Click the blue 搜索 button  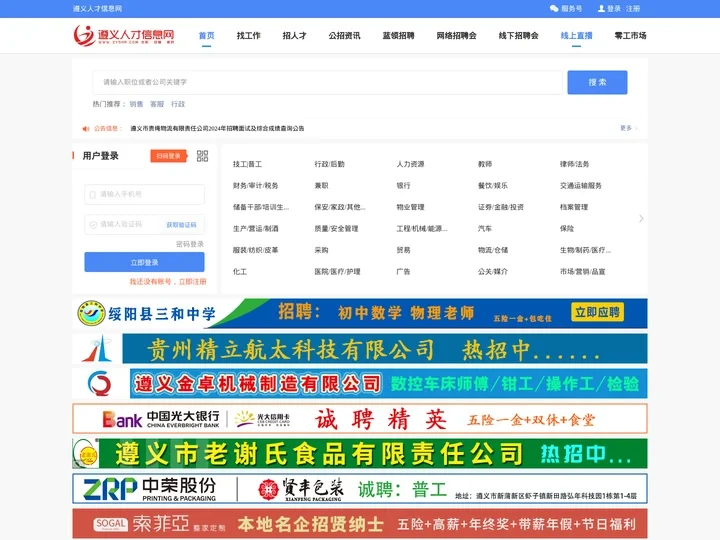point(597,82)
